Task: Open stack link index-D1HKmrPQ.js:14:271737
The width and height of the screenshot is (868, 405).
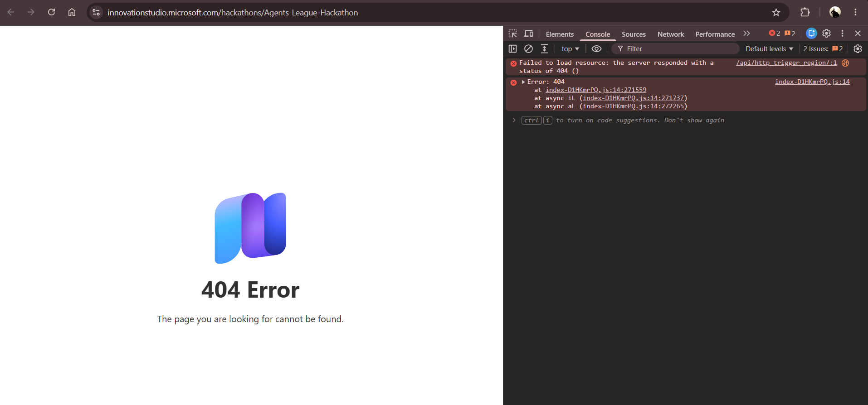Action: click(634, 98)
